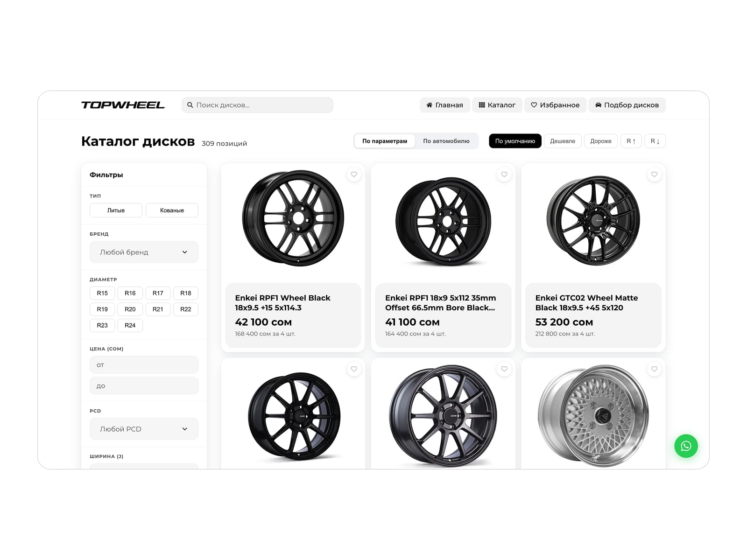Select diameter R20

pos(130,309)
